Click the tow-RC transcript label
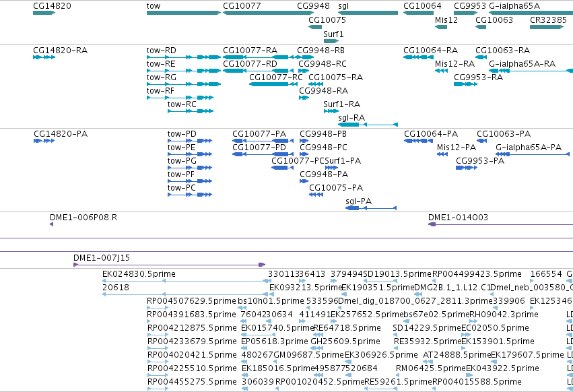Viewport: 573px width, 392px height. 182,104
